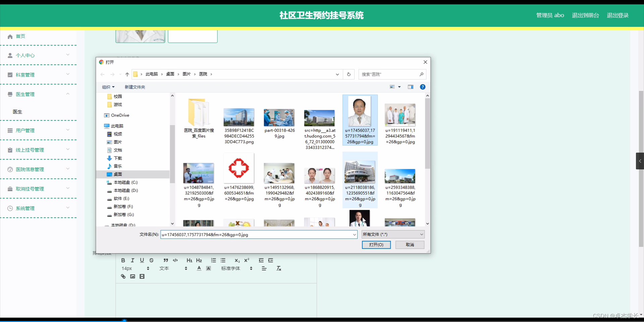The image size is (644, 322).
Task: Click 新建文件夹 to create a folder
Action: (x=134, y=87)
